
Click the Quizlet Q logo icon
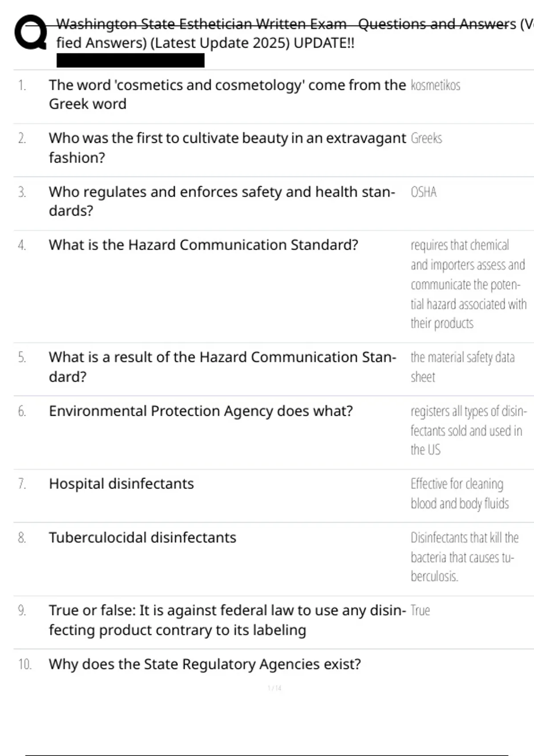click(x=30, y=32)
